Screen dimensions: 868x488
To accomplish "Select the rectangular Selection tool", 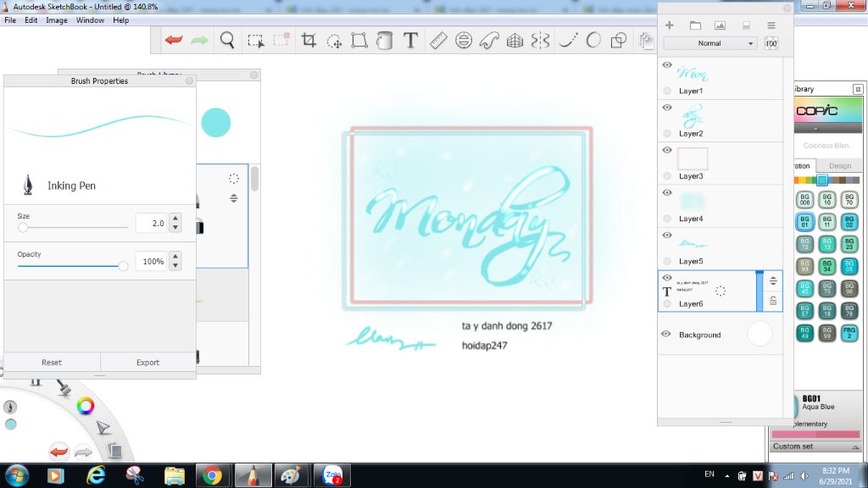I will click(256, 41).
